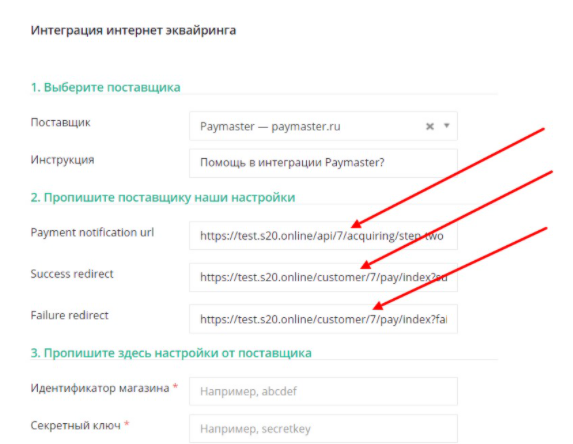Image resolution: width=573 pixels, height=444 pixels.
Task: Click the Payment notification url label
Action: tap(92, 232)
